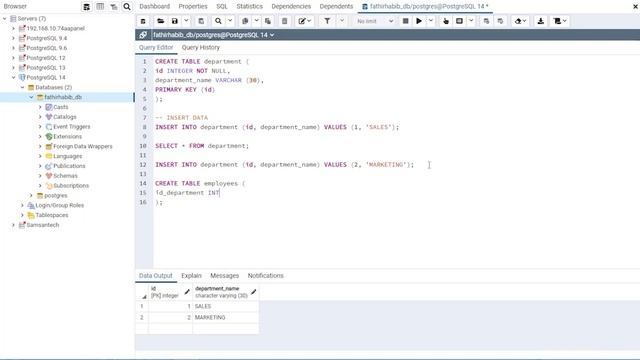Select the Tablespaces tree item

pyautogui.click(x=51, y=215)
